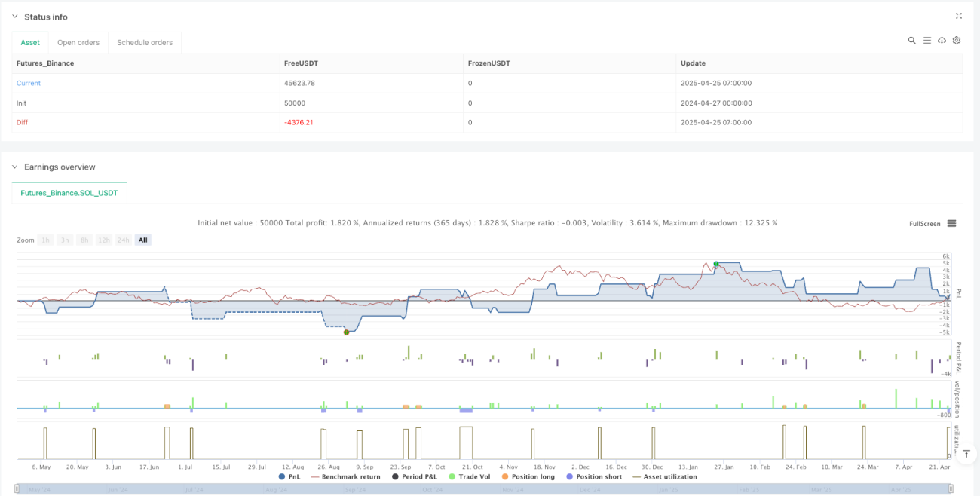Click the green minimum marker on PnL trough
980x496 pixels.
[x=346, y=332]
